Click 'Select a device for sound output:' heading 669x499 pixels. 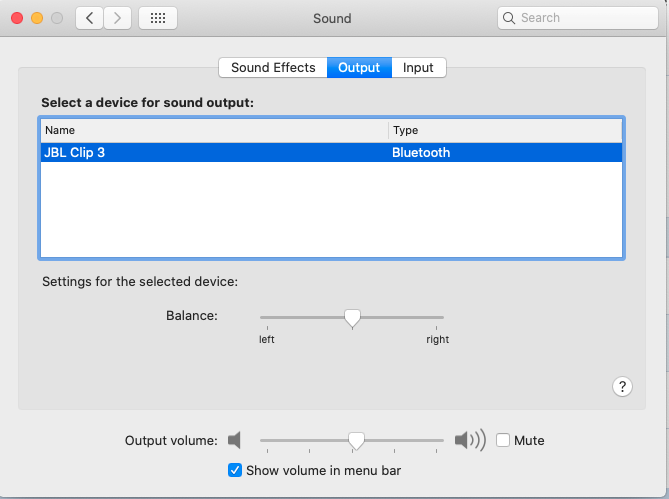point(148,103)
